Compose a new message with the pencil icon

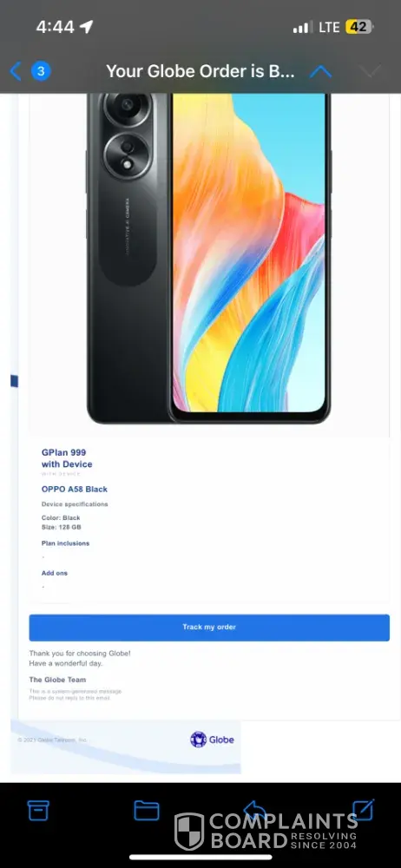(364, 809)
